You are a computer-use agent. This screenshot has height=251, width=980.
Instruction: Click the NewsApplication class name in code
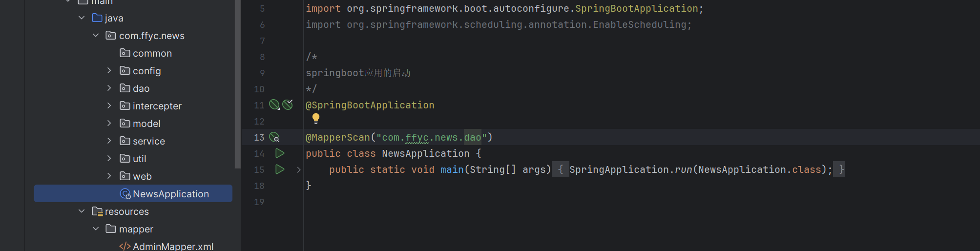tap(425, 153)
